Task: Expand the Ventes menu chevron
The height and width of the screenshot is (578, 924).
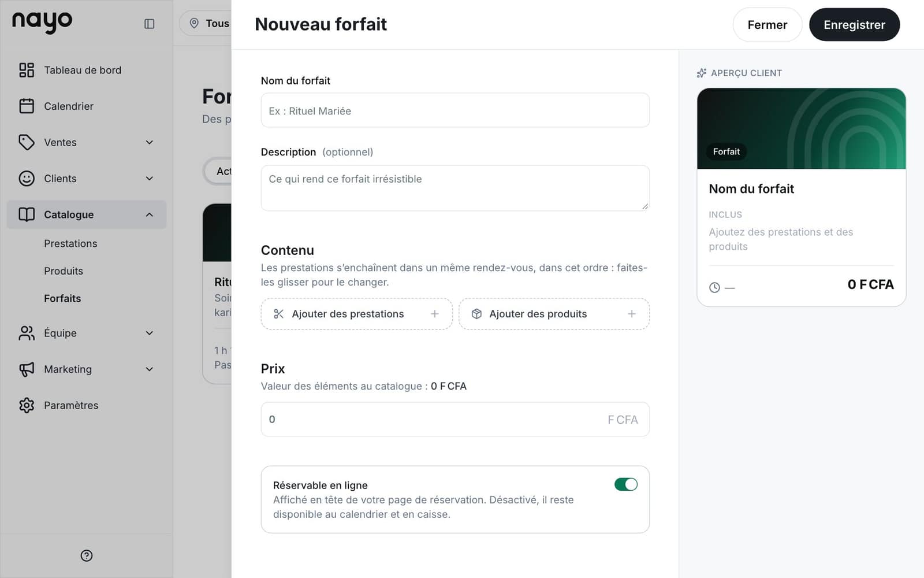Action: (150, 142)
